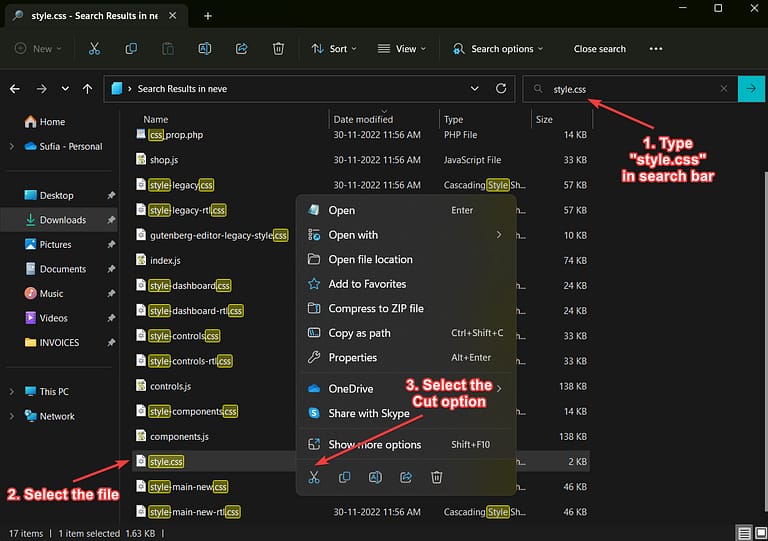Click the Share icon in context menu
This screenshot has width=768, height=541.
[x=406, y=478]
